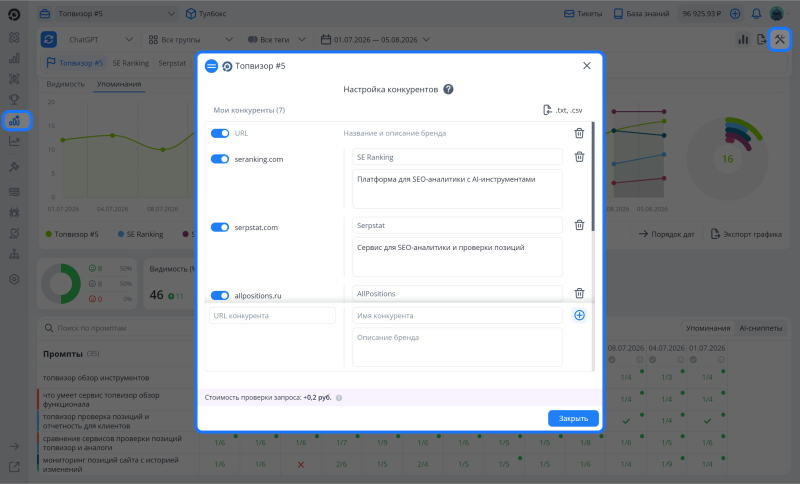Click the Закрыть button
This screenshot has height=484, width=800.
pos(573,418)
